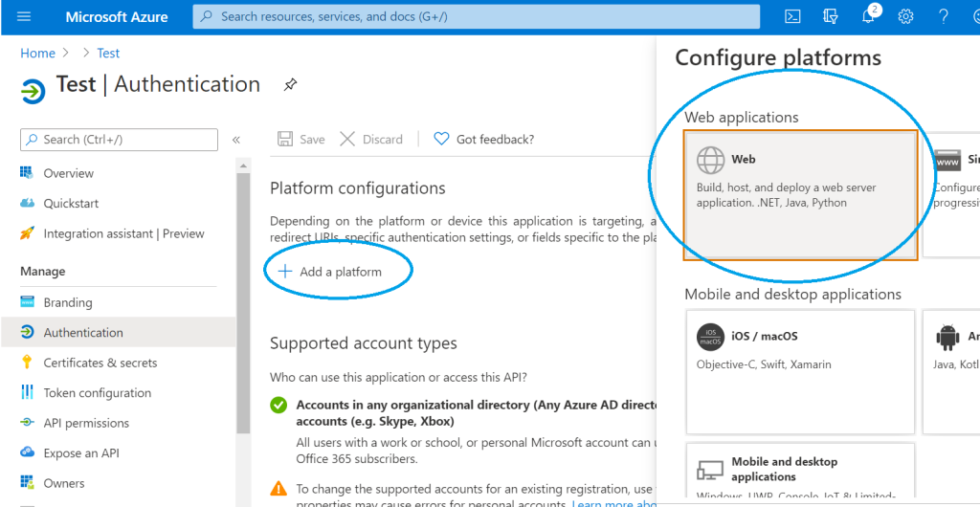Click Got feedback? link
Viewport: 980px width, 507px height.
tap(484, 140)
